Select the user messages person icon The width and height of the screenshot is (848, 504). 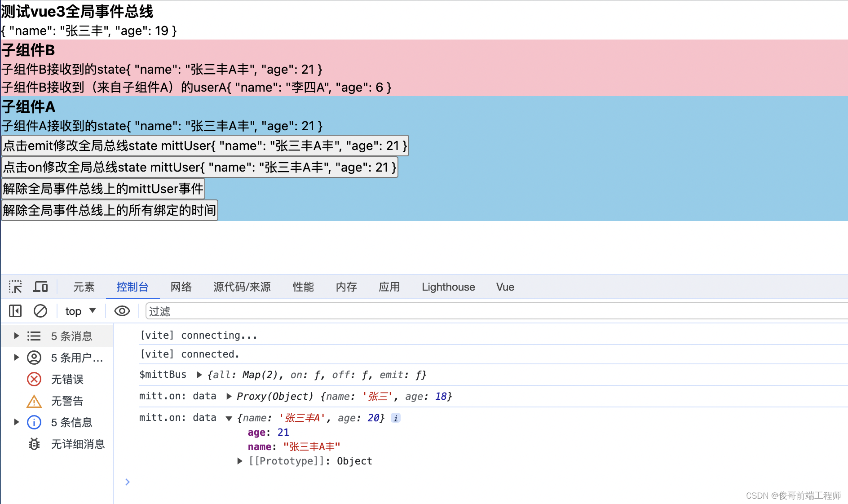tap(34, 358)
